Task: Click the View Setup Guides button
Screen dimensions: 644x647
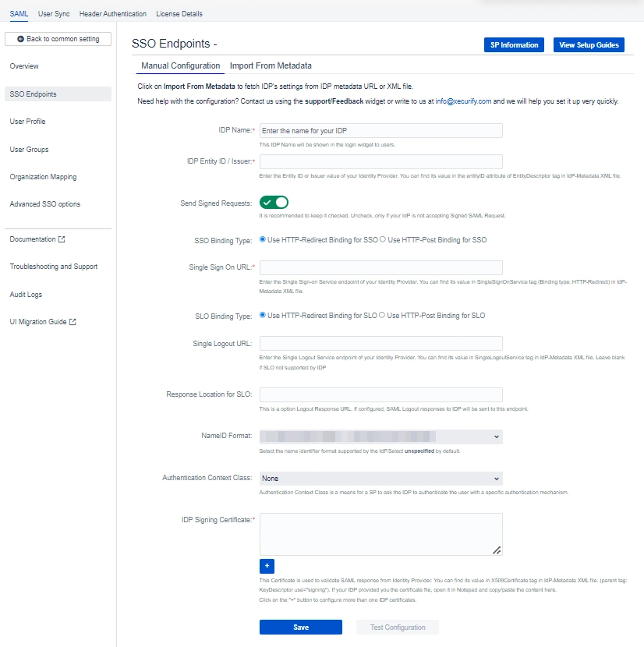Action: tap(589, 45)
